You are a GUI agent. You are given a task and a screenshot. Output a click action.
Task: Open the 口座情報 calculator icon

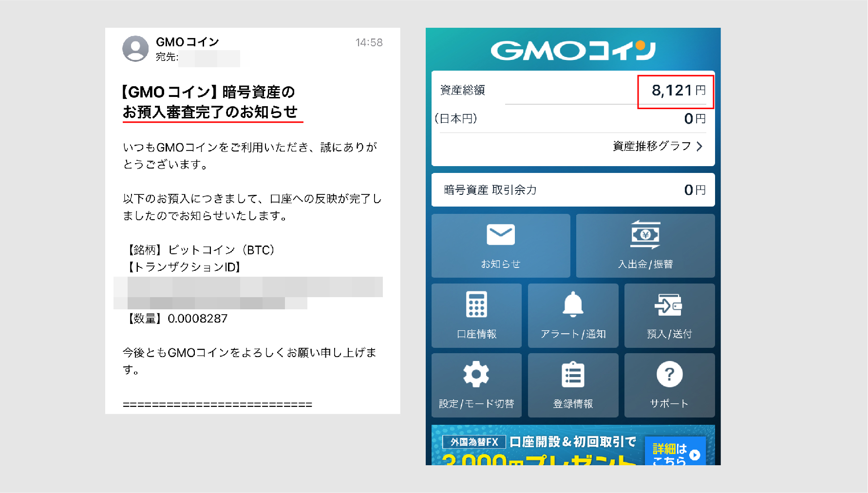click(x=476, y=304)
